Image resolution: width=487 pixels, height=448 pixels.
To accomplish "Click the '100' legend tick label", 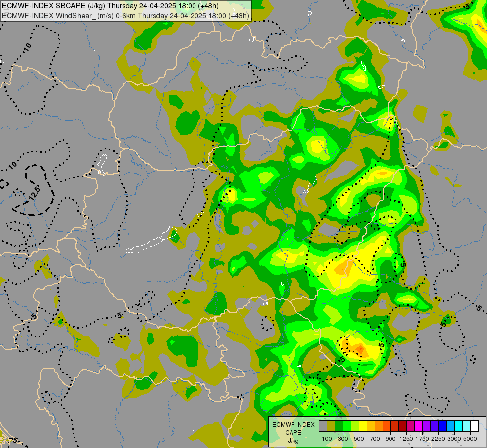I will [327, 439].
